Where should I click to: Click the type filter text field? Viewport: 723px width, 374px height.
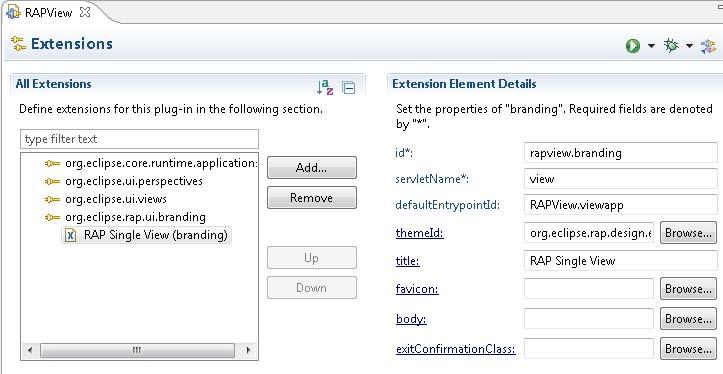click(139, 139)
